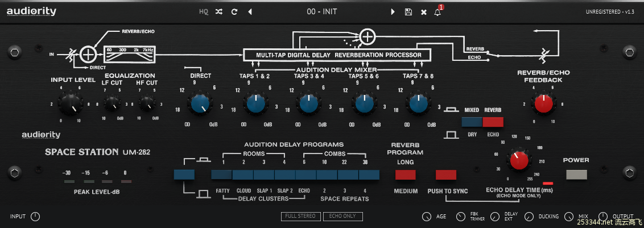This screenshot has width=644, height=228.
Task: Click the FBK TRIMMER mini knob
Action: 461,217
